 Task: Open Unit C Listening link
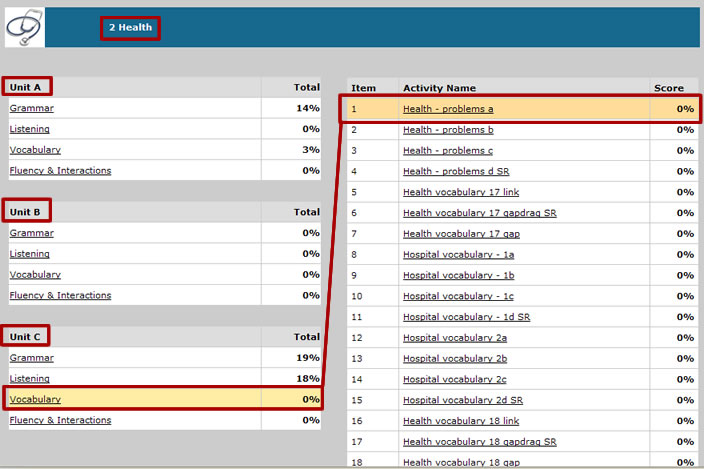[30, 379]
